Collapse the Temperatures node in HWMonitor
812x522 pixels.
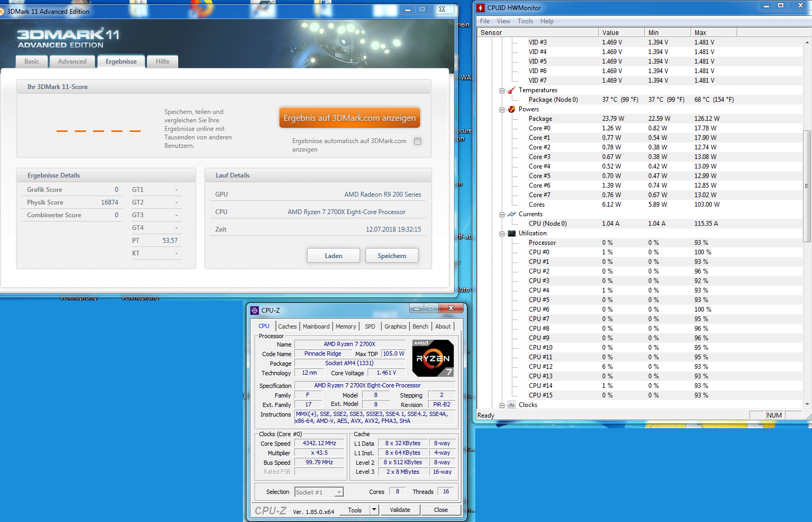502,91
